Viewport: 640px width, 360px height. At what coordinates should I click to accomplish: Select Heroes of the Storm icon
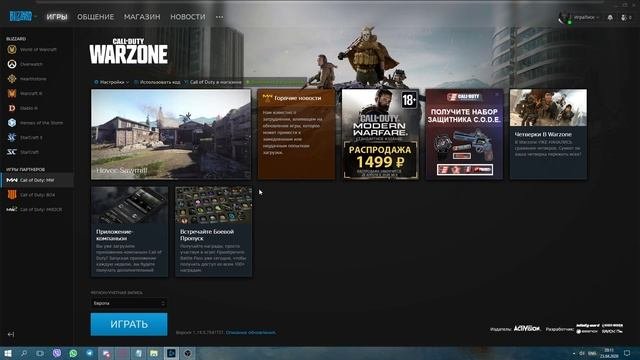[12, 122]
